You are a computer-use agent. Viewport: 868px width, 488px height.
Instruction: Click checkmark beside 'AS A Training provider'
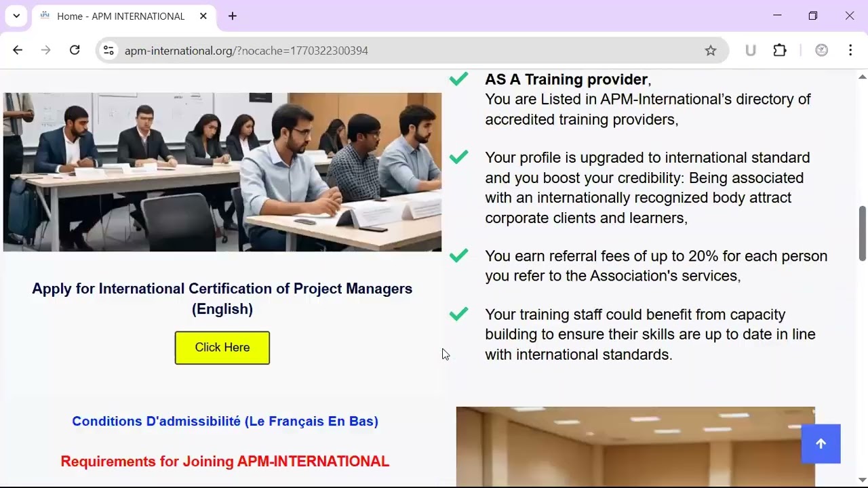point(459,79)
